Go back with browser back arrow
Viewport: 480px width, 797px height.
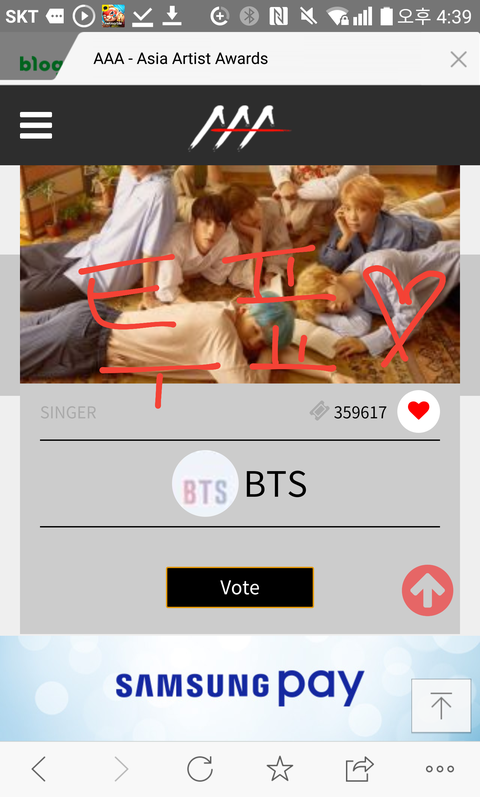pyautogui.click(x=39, y=769)
